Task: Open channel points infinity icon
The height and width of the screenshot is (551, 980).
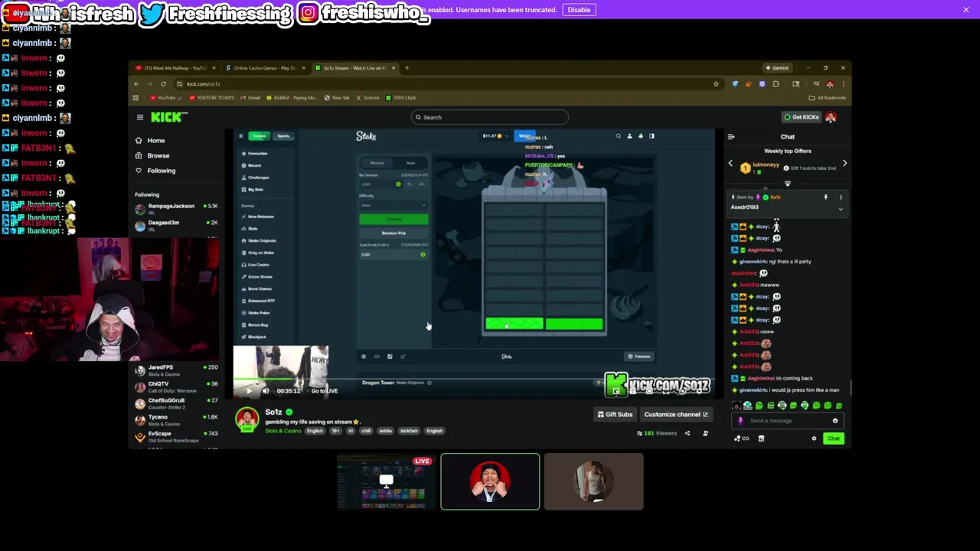Action: click(x=741, y=439)
